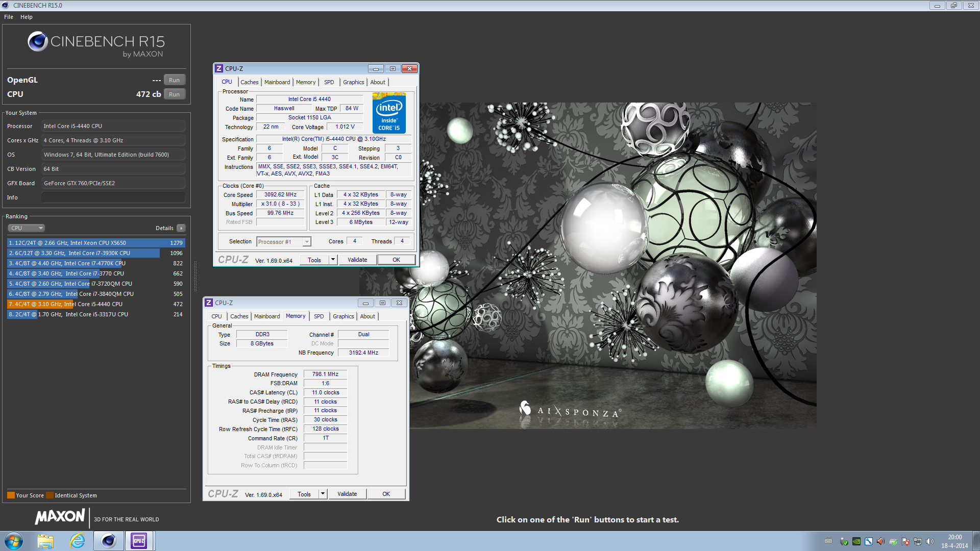Screen dimensions: 980x551
Task: Open the Help menu
Action: tap(27, 17)
